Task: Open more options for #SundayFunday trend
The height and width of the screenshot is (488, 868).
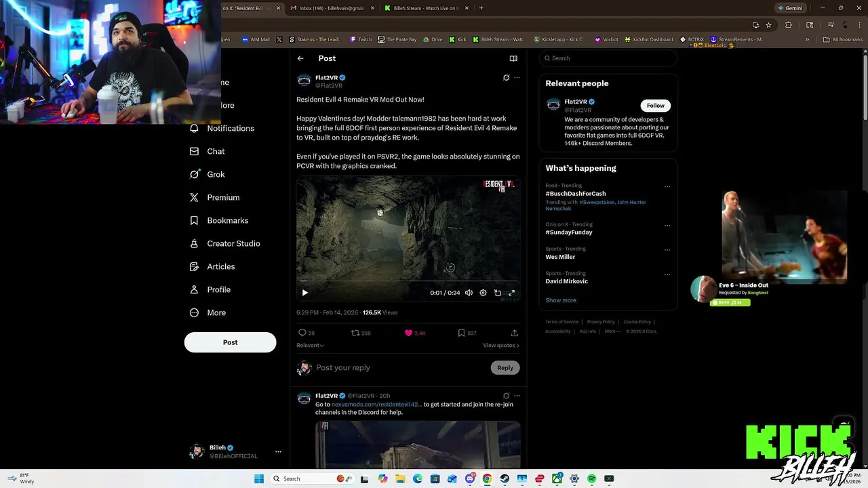Action: pos(667,225)
